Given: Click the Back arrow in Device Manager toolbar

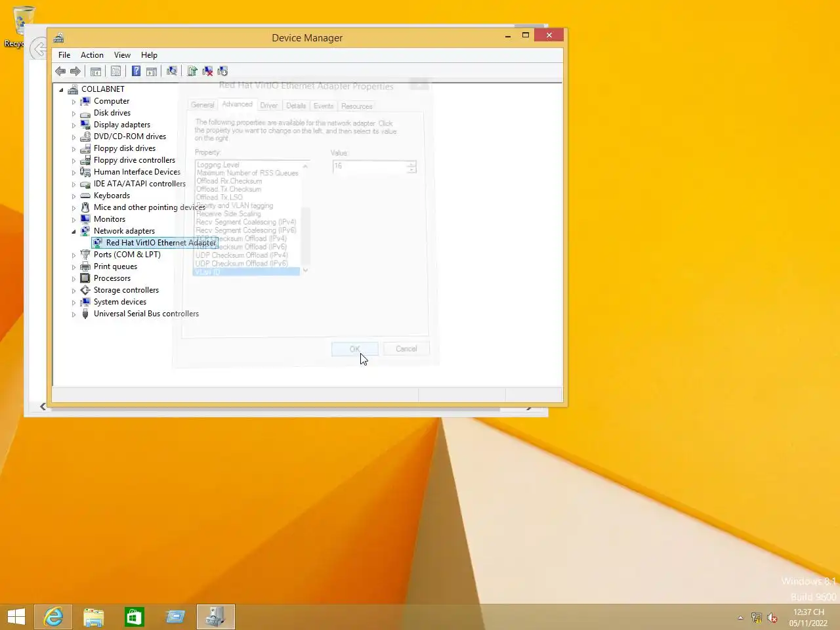Looking at the screenshot, I should [60, 71].
